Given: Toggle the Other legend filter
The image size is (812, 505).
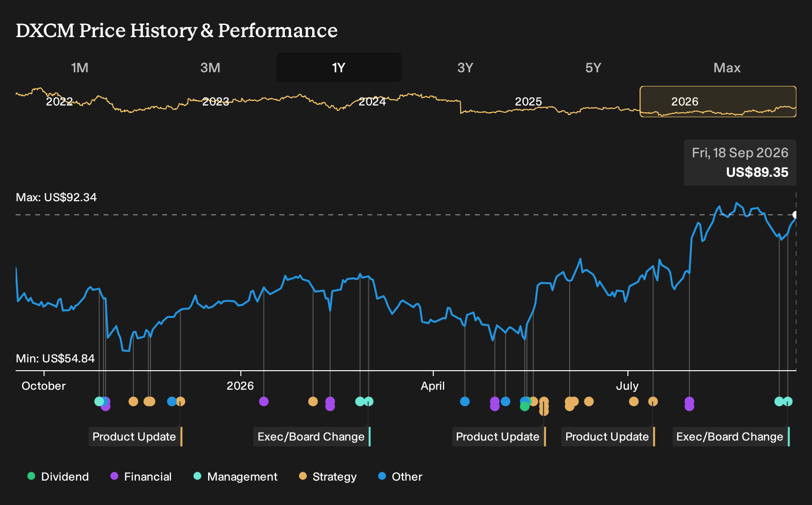Looking at the screenshot, I should [x=400, y=477].
